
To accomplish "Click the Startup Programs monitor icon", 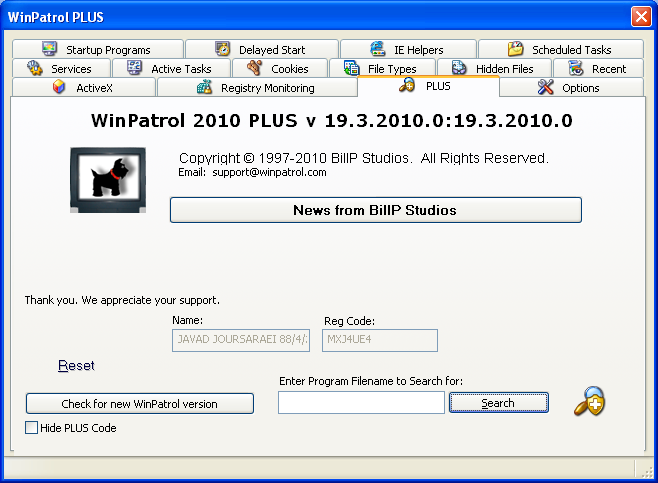I will (x=50, y=49).
